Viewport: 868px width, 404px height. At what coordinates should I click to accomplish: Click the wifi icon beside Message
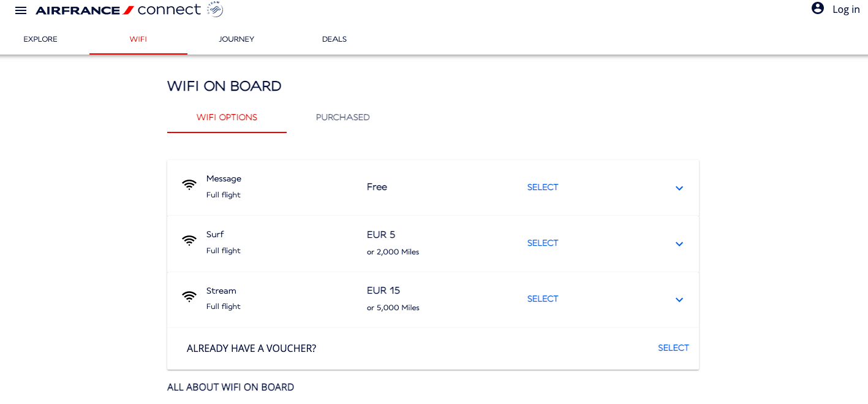[x=189, y=185]
